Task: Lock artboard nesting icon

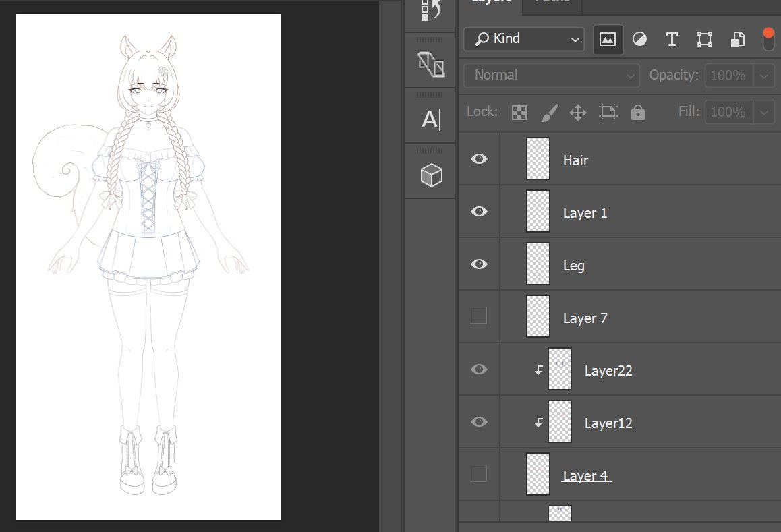Action: [608, 112]
